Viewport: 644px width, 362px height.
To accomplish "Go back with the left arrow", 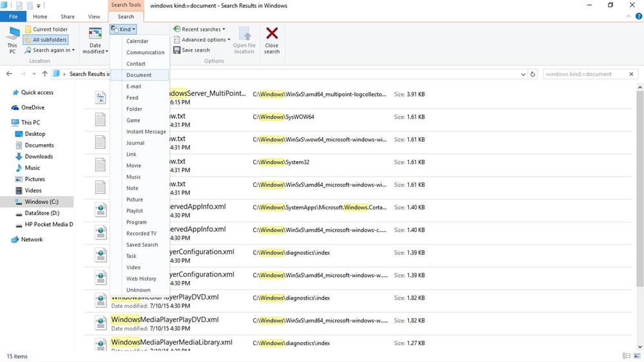I will (x=9, y=74).
